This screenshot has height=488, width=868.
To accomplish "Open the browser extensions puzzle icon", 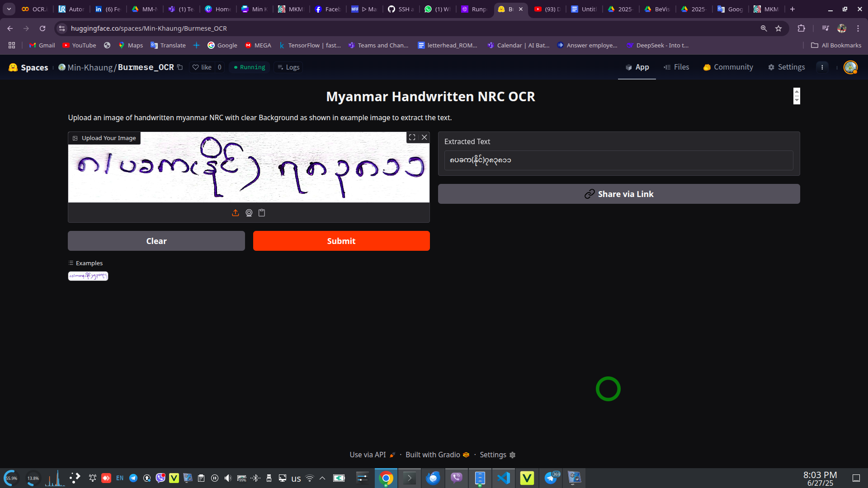I will click(x=801, y=28).
